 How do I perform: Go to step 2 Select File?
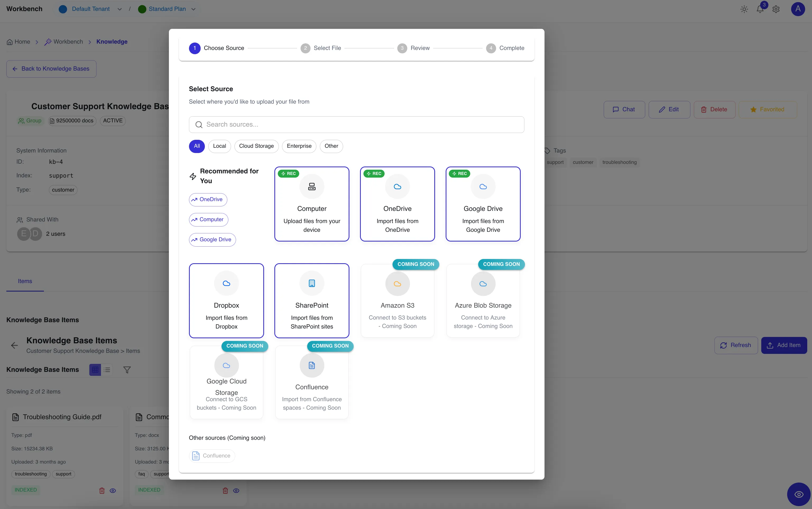(320, 48)
